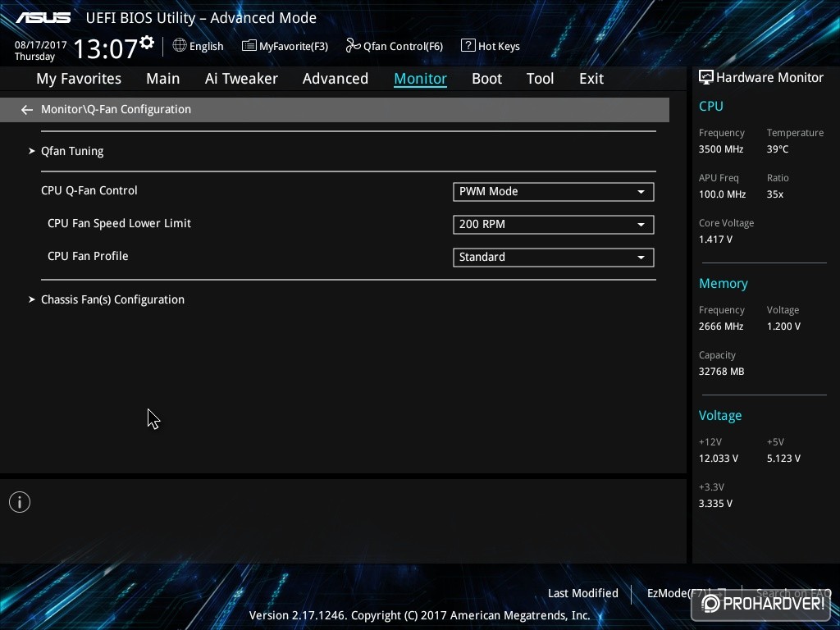The image size is (840, 630).
Task: Click the Memory section heading
Action: 724,283
